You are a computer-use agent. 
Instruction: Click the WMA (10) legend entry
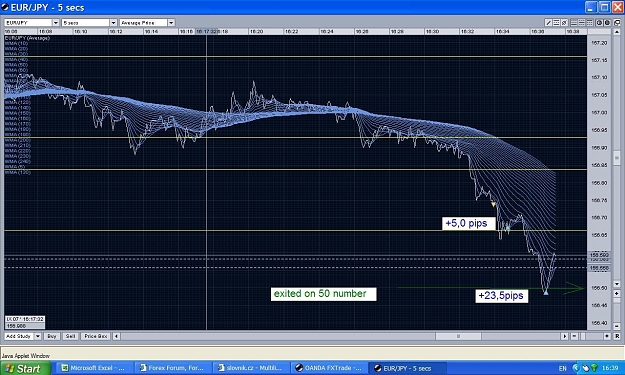pyautogui.click(x=16, y=43)
